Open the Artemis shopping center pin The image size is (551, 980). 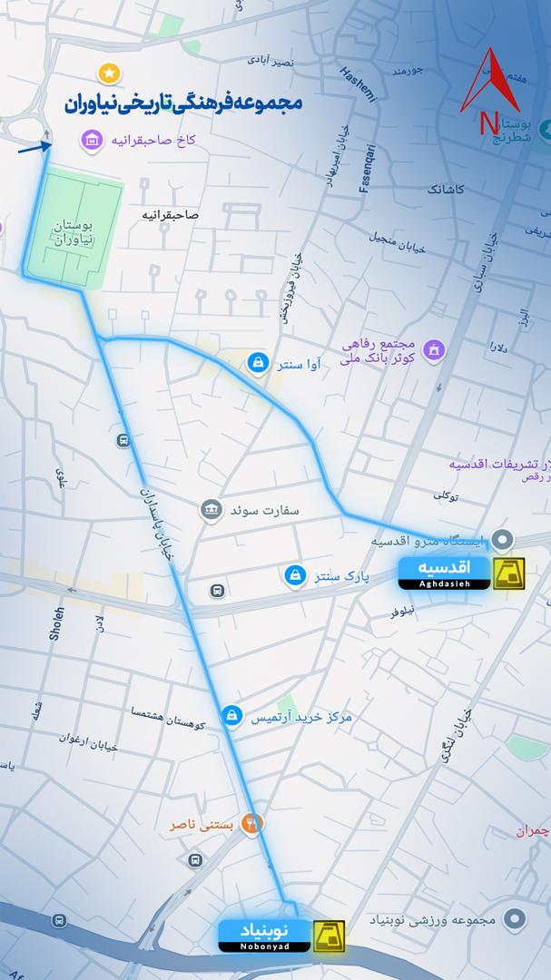click(232, 716)
